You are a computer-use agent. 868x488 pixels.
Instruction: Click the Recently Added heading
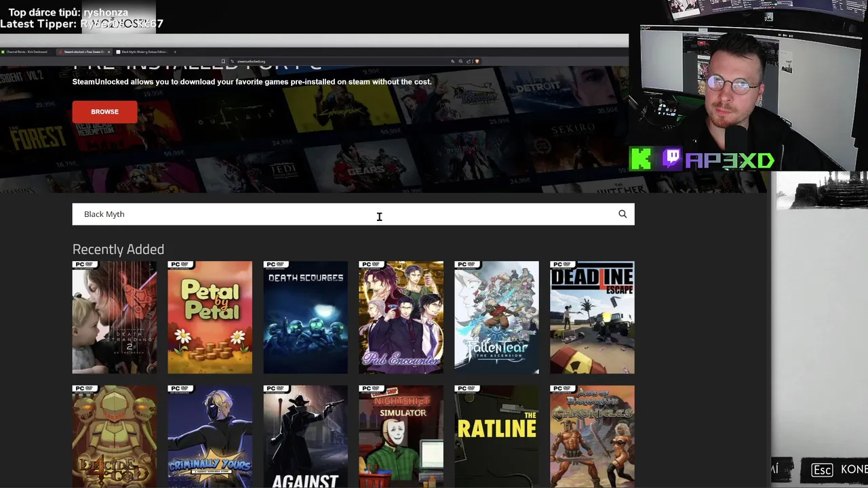coord(118,249)
